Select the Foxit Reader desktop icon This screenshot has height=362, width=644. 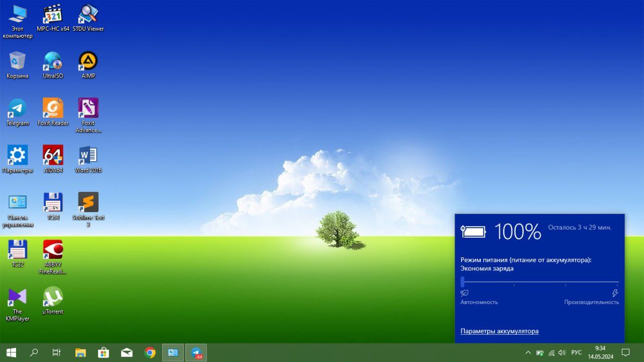(x=53, y=113)
